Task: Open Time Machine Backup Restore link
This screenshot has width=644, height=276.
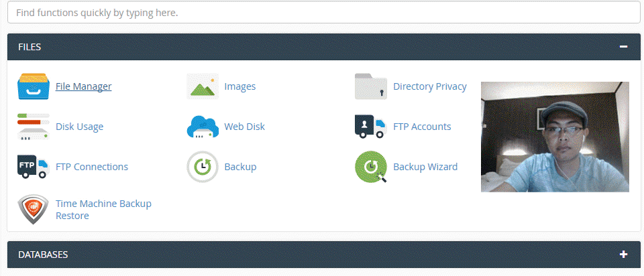Action: 103,210
